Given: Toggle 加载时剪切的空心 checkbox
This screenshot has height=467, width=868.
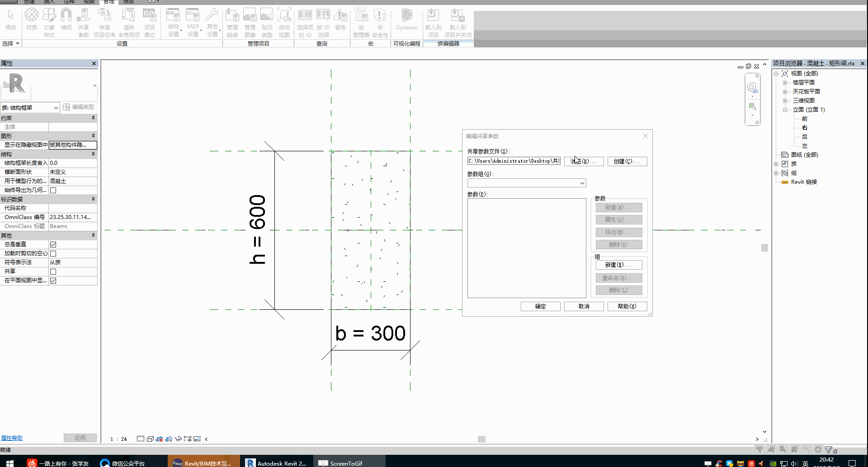Looking at the screenshot, I should click(53, 253).
